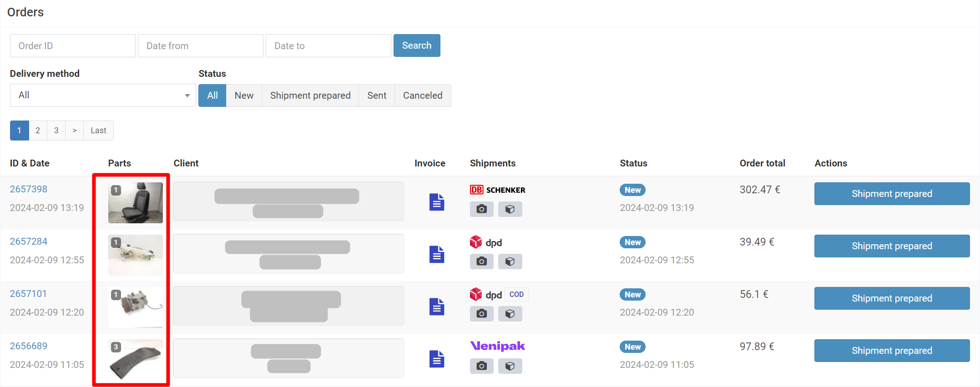Viewport: 980px width, 387px height.
Task: Click car seat part thumbnail
Action: [136, 203]
